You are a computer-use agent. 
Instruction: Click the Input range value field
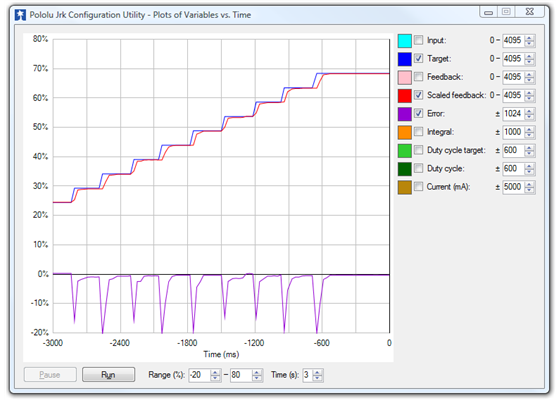click(x=513, y=40)
